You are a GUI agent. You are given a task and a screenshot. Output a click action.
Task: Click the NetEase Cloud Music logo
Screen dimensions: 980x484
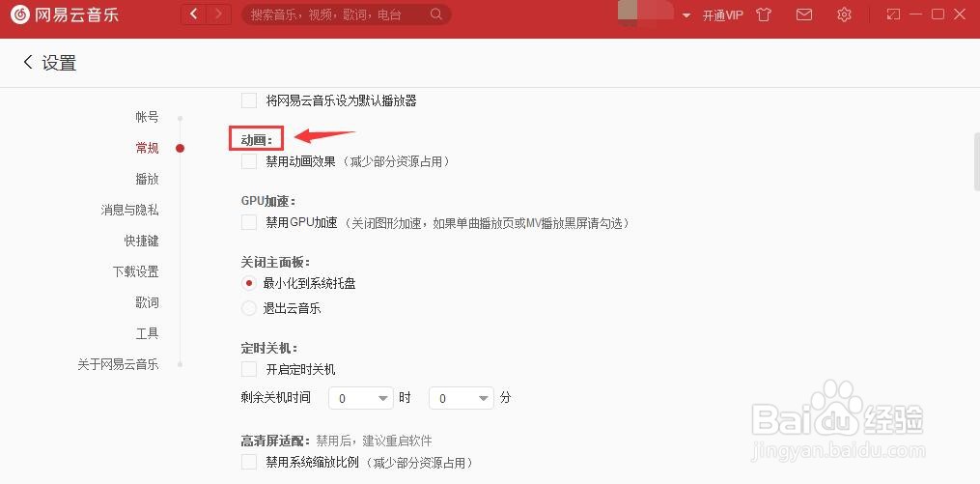(x=65, y=14)
